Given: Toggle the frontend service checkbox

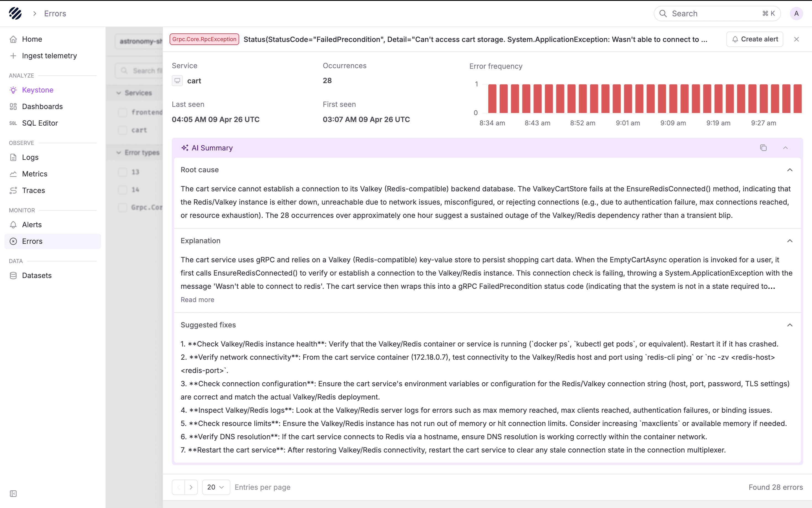Looking at the screenshot, I should tap(123, 112).
